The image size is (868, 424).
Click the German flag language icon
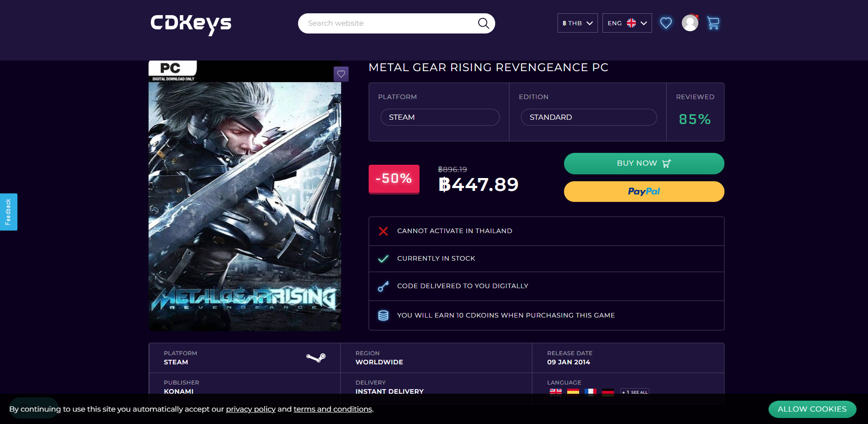pos(608,392)
